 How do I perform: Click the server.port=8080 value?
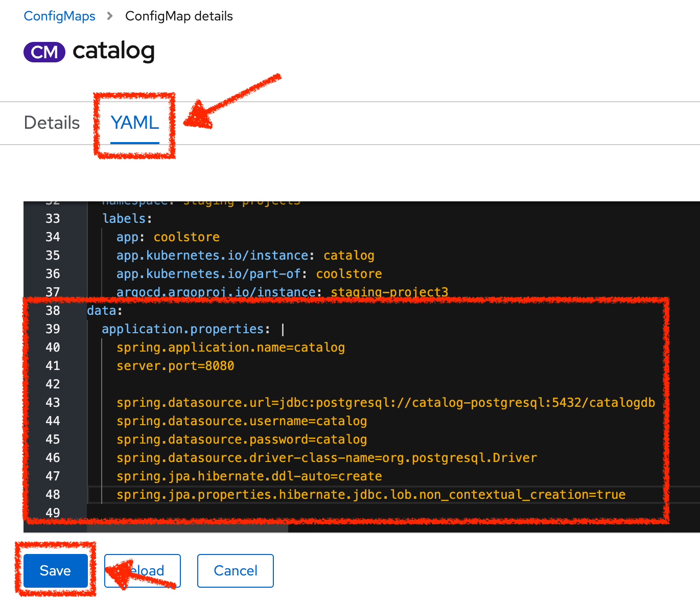[175, 365]
